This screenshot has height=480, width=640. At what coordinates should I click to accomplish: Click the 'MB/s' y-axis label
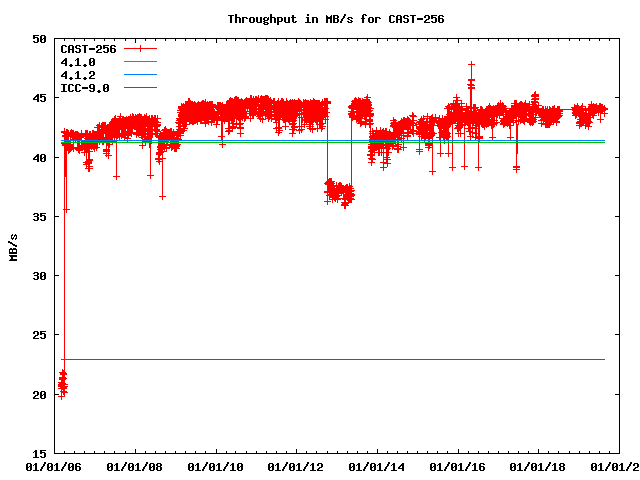point(13,246)
